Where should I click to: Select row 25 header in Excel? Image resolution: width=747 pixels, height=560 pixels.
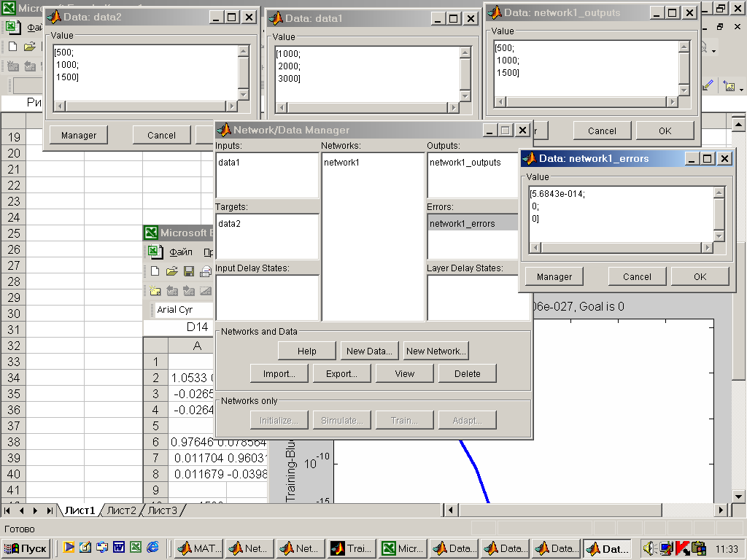tap(14, 233)
